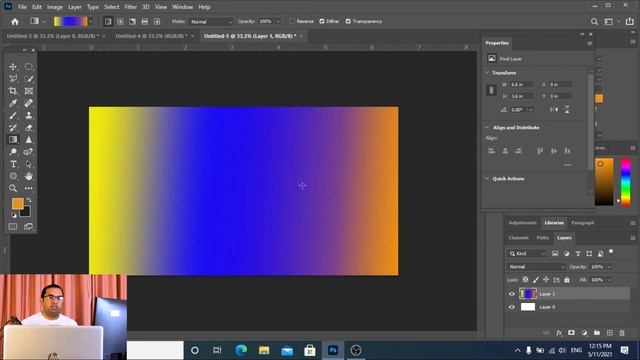Collapse the Transform section
The image size is (640, 360).
[x=487, y=73]
